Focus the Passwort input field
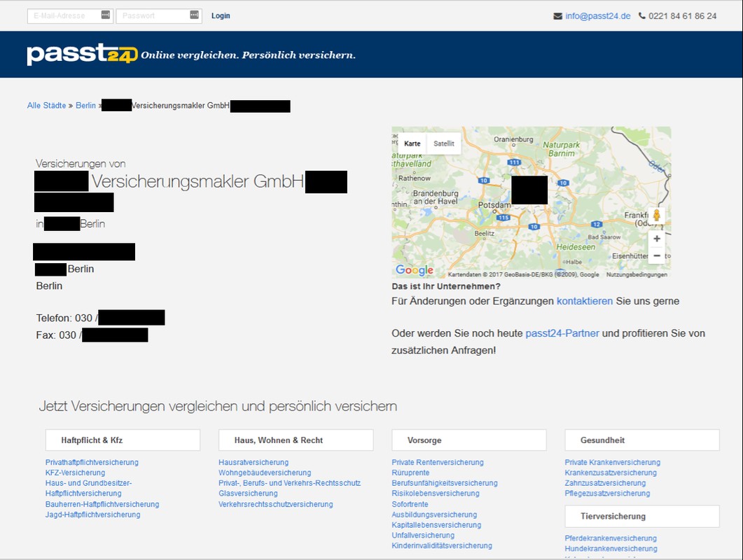 point(153,15)
